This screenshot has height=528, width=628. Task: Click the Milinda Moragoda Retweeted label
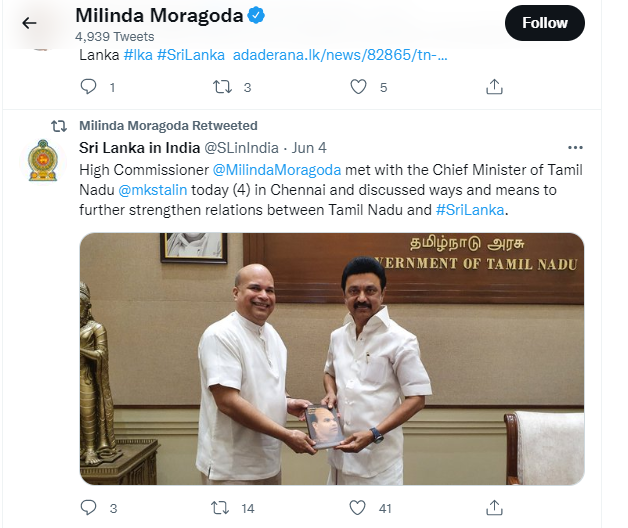pyautogui.click(x=168, y=126)
